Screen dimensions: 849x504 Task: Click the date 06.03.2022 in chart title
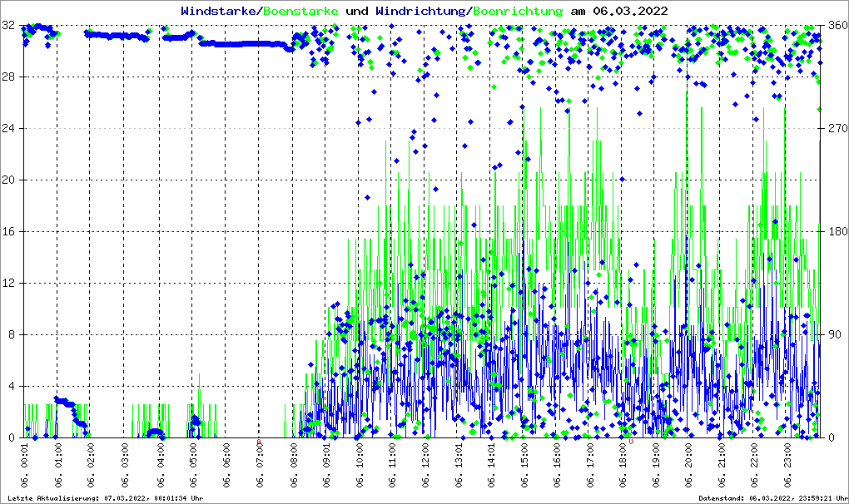pyautogui.click(x=628, y=11)
